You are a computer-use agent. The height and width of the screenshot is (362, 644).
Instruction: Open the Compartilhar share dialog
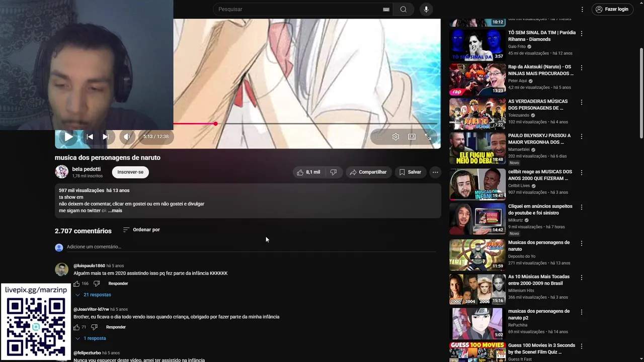tap(368, 172)
